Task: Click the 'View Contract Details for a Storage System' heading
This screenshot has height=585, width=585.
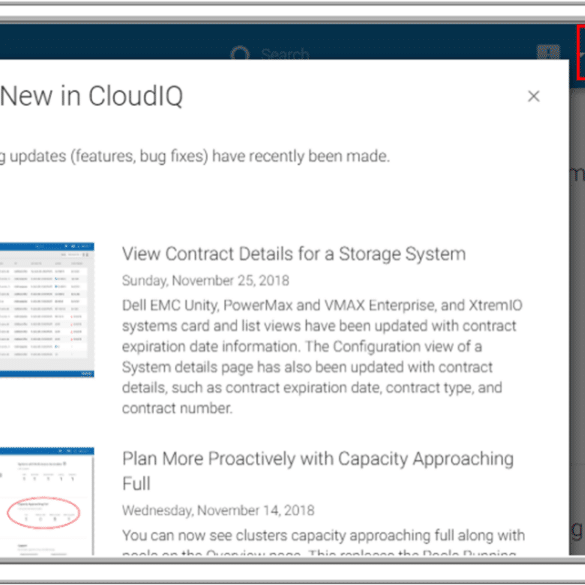Action: [x=294, y=254]
